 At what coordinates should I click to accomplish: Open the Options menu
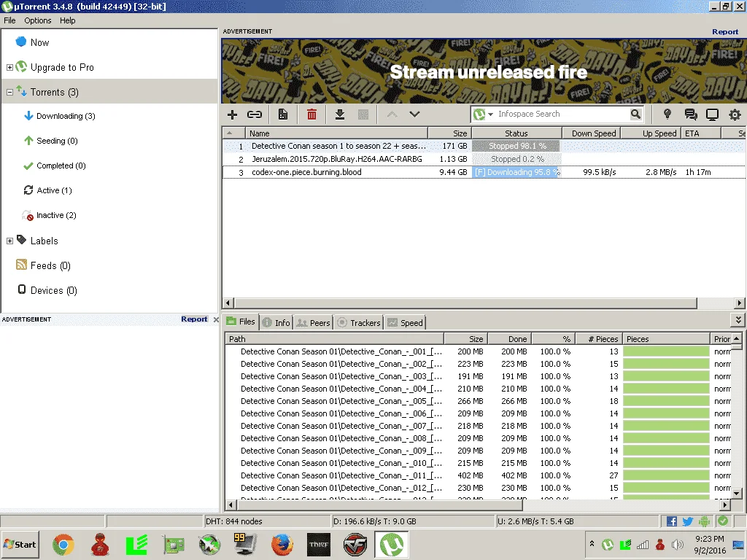pyautogui.click(x=38, y=20)
